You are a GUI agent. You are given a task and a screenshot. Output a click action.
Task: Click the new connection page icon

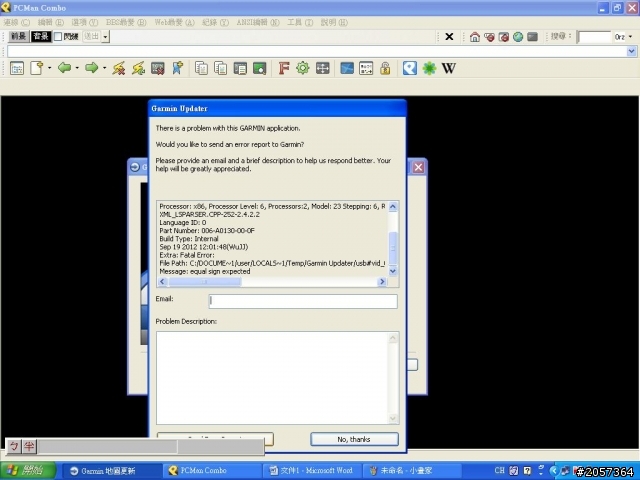(36, 68)
